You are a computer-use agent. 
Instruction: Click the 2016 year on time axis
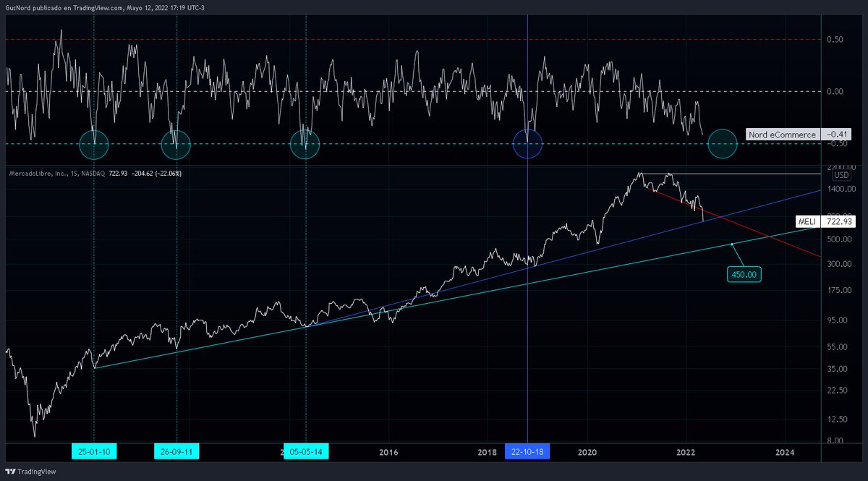point(388,452)
